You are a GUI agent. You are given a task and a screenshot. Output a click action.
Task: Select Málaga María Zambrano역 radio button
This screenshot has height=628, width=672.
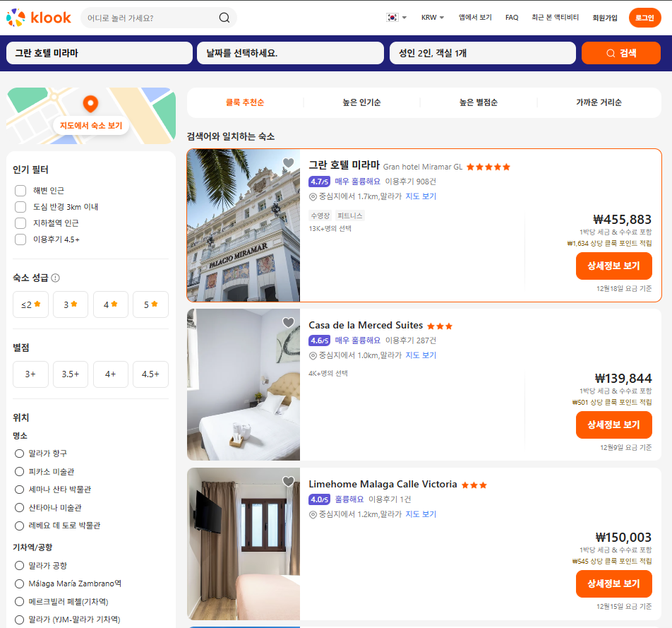[19, 583]
